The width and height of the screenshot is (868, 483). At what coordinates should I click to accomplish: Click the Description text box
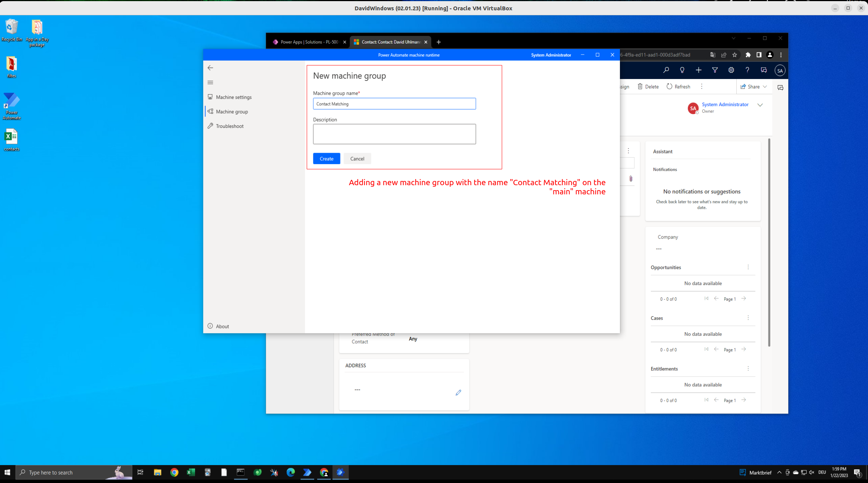[x=394, y=134]
